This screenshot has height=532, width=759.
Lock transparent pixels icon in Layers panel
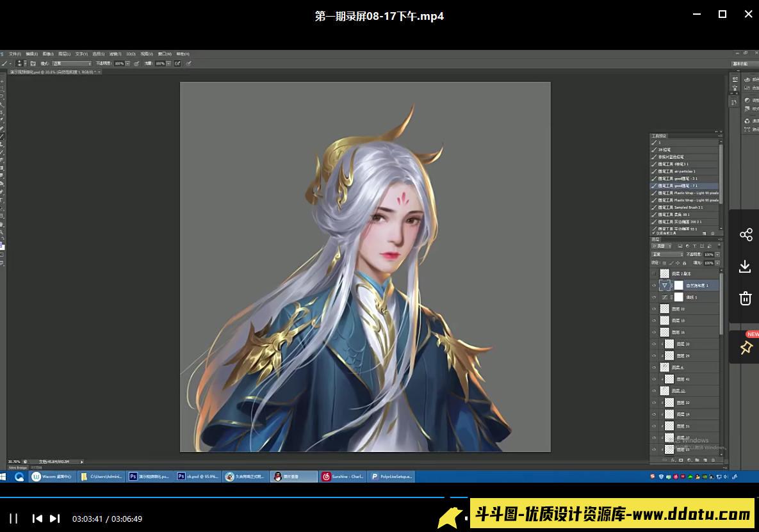664,263
